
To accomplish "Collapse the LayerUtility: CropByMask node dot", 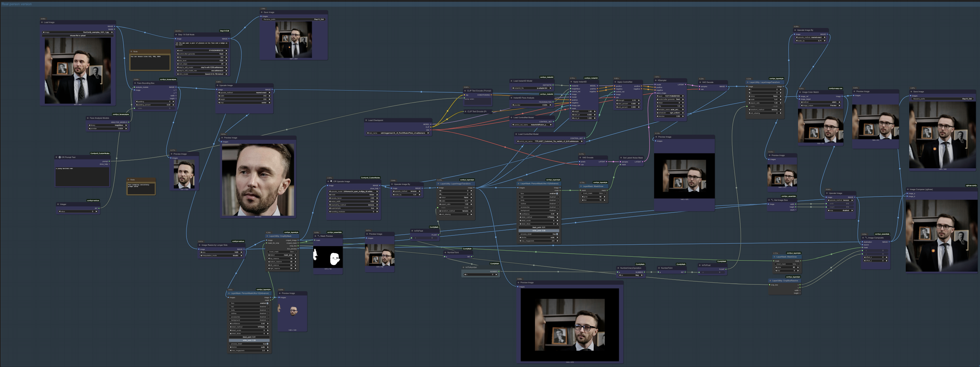I will click(267, 236).
